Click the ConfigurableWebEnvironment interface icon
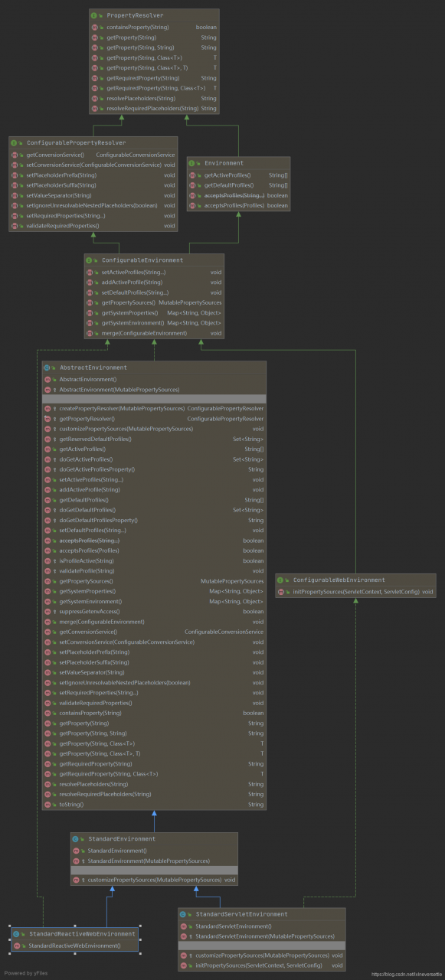Image resolution: width=445 pixels, height=980 pixels. tap(280, 580)
